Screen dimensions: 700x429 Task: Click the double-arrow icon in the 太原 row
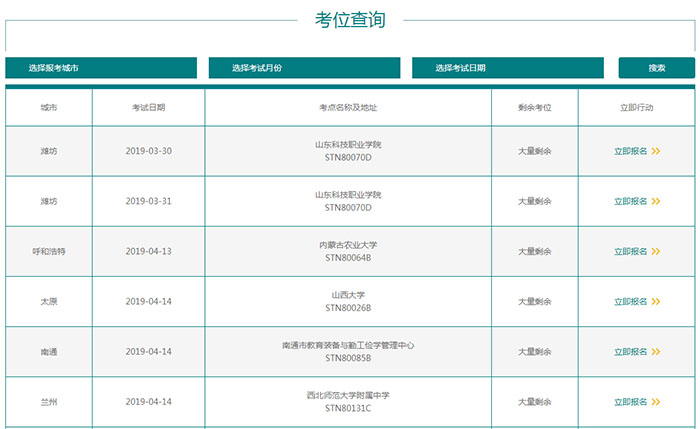coord(656,302)
